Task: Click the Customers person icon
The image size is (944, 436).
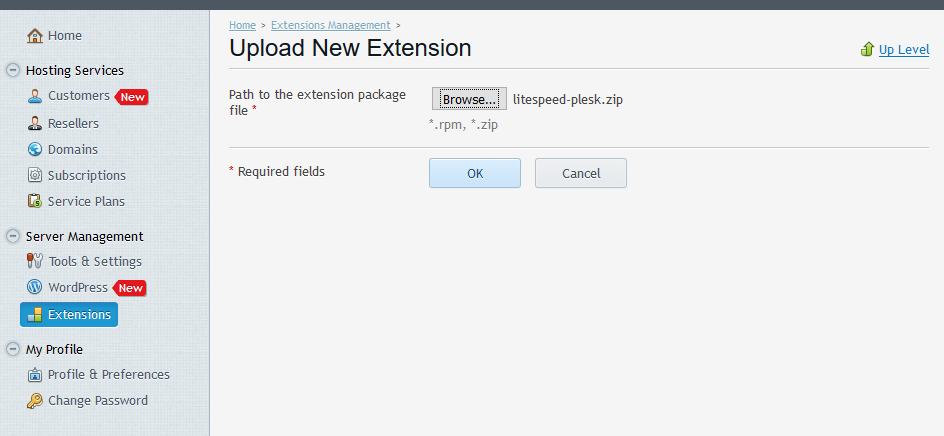Action: click(x=35, y=96)
